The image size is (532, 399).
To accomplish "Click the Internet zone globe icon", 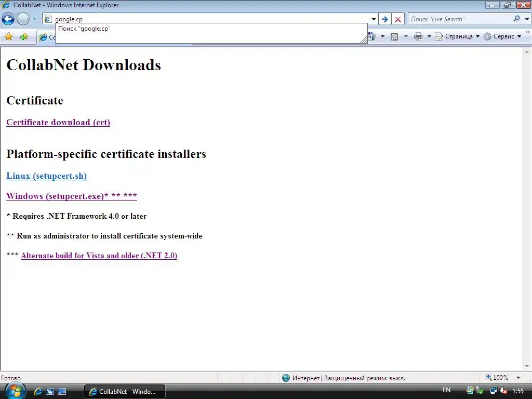I will 286,378.
